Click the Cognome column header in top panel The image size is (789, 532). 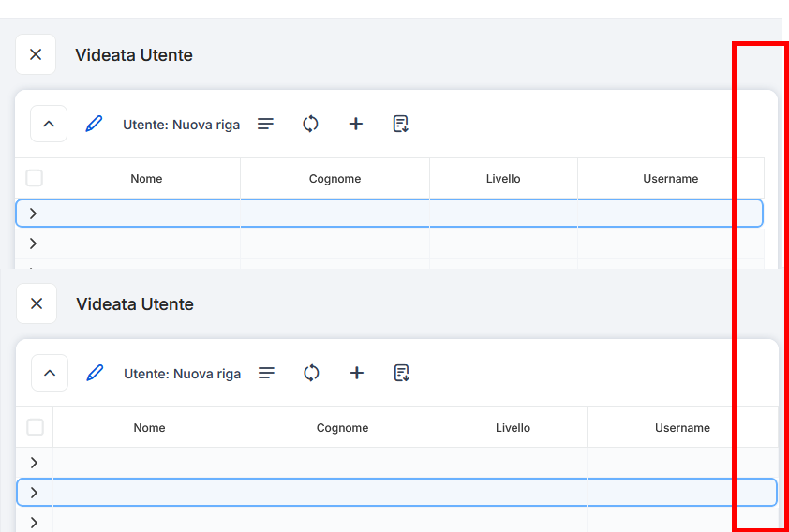coord(335,179)
